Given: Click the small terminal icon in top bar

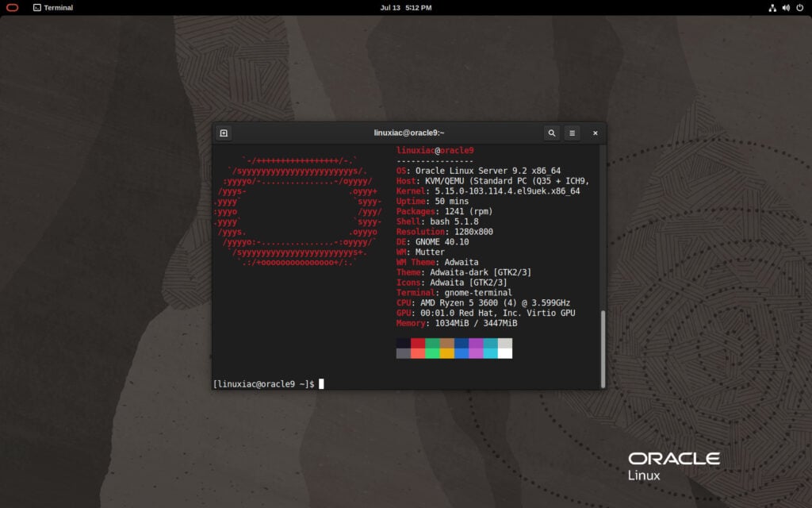Looking at the screenshot, I should tap(37, 8).
